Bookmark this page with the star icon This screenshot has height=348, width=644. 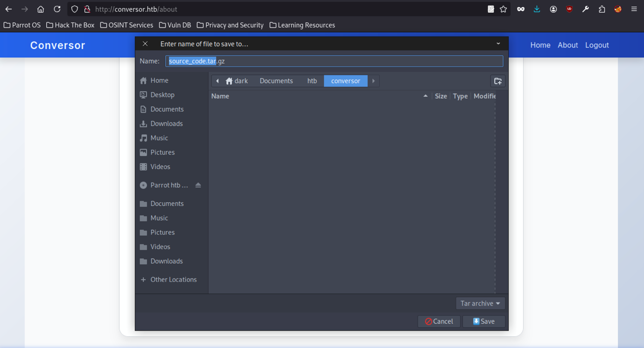(x=504, y=9)
